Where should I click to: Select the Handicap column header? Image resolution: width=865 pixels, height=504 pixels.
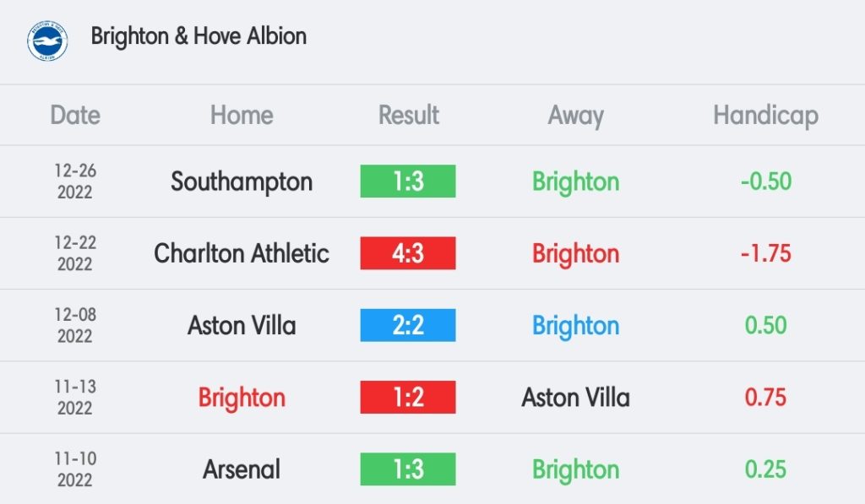pos(765,117)
